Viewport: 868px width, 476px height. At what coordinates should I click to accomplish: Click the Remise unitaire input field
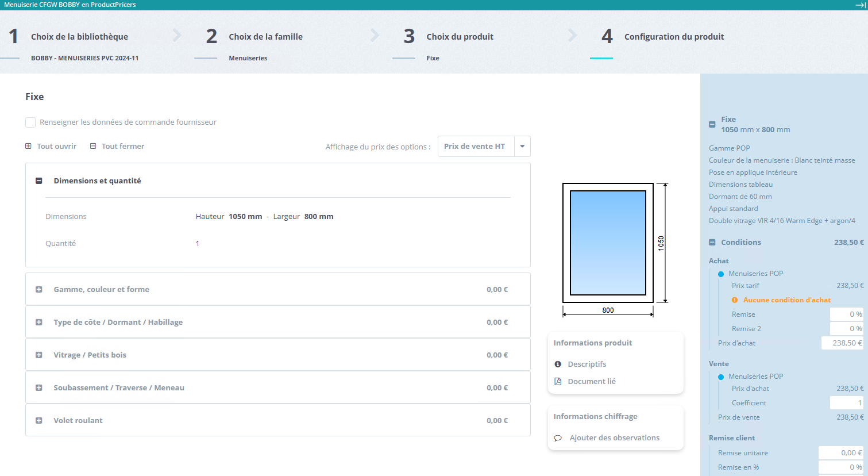click(840, 453)
